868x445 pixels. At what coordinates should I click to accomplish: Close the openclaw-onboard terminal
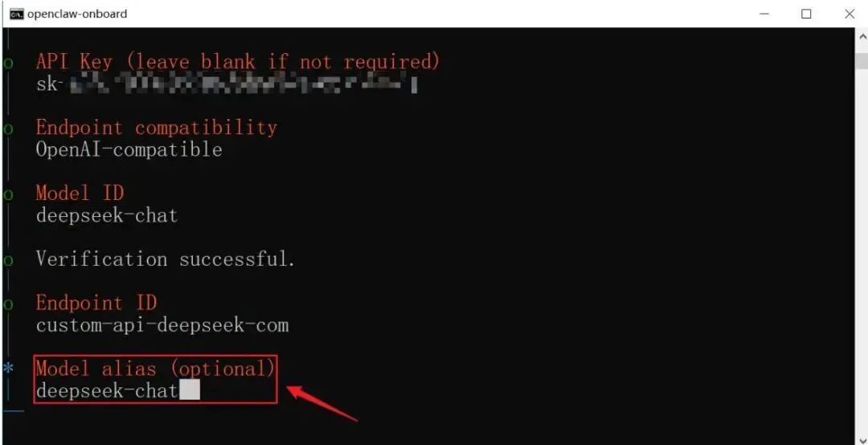point(850,14)
